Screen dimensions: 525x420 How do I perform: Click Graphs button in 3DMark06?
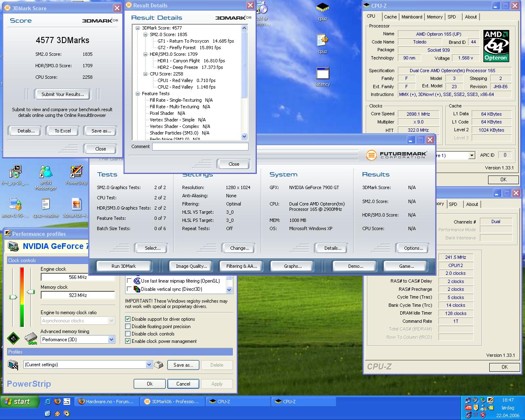(x=293, y=266)
